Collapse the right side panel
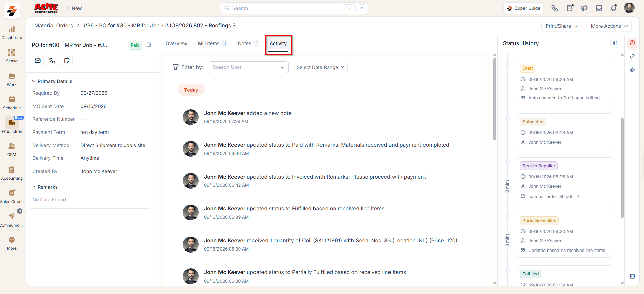Viewport: 644px width, 294px height. pos(632,276)
